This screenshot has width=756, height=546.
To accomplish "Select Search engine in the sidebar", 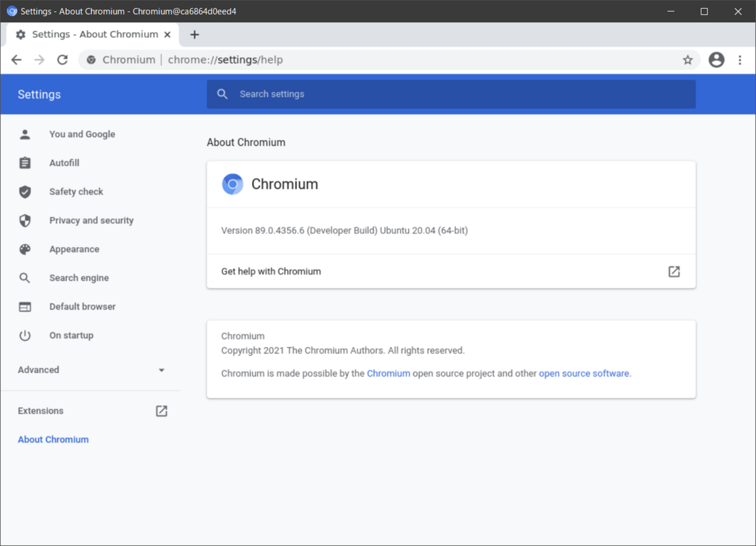I will tap(79, 278).
